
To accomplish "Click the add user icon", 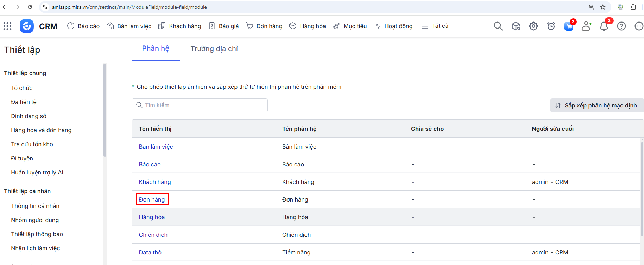I will pos(586,26).
